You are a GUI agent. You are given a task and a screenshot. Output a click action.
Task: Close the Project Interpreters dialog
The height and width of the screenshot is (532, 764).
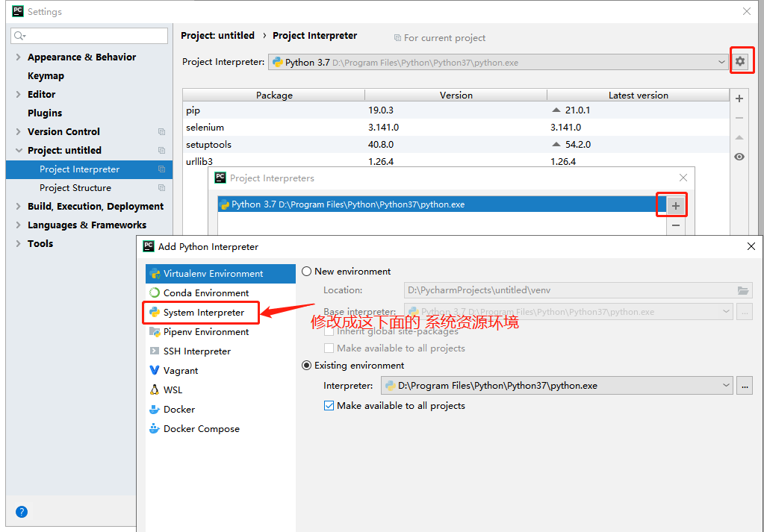[683, 178]
